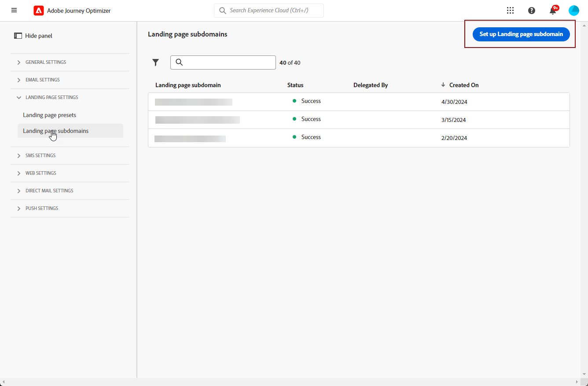Viewport: 588px width, 386px height.
Task: Click the Adobe logo icon
Action: click(39, 11)
